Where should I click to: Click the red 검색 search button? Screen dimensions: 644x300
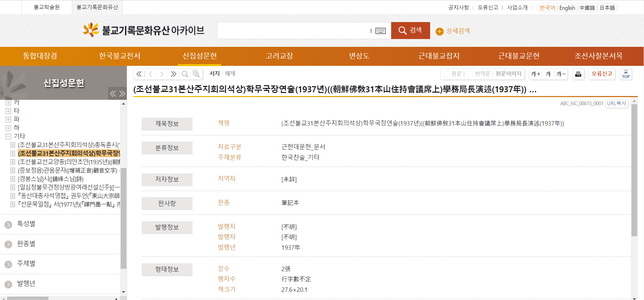click(410, 31)
